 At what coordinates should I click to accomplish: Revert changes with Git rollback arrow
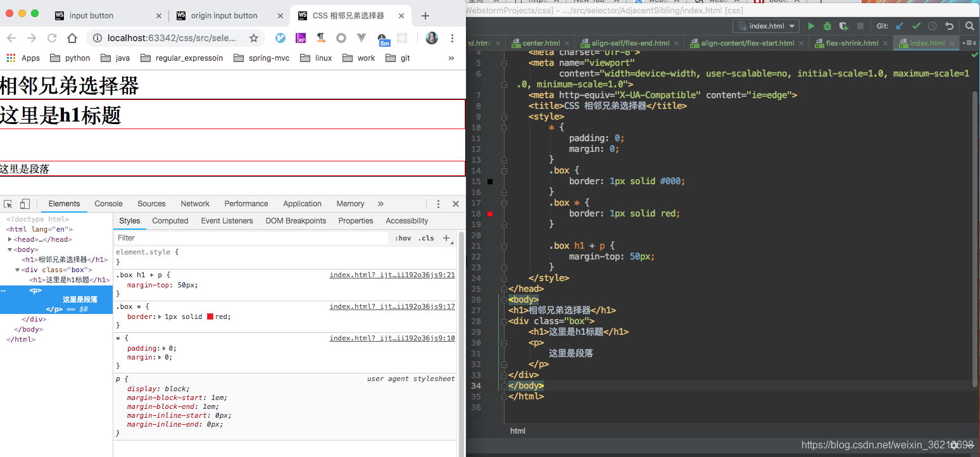tap(949, 26)
